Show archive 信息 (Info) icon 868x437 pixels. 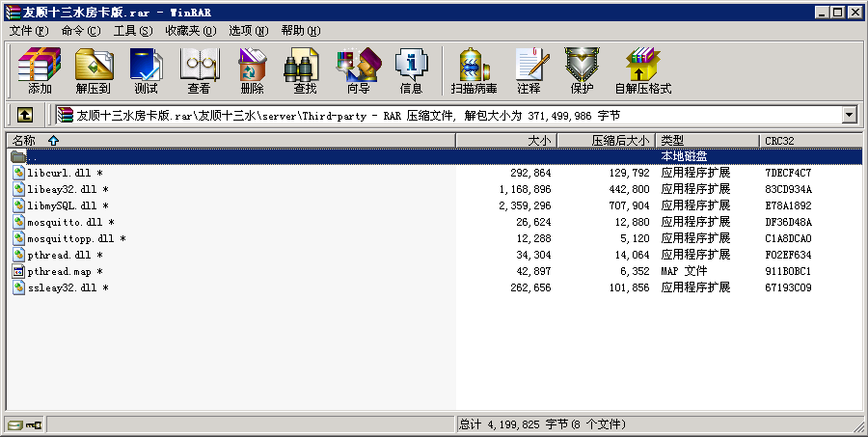pos(411,71)
